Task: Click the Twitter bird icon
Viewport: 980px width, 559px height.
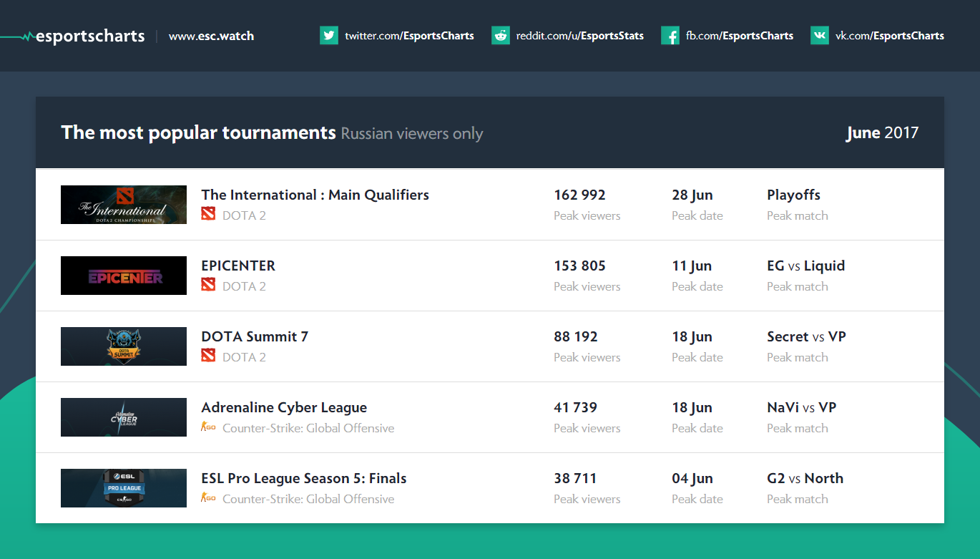Action: (x=329, y=36)
